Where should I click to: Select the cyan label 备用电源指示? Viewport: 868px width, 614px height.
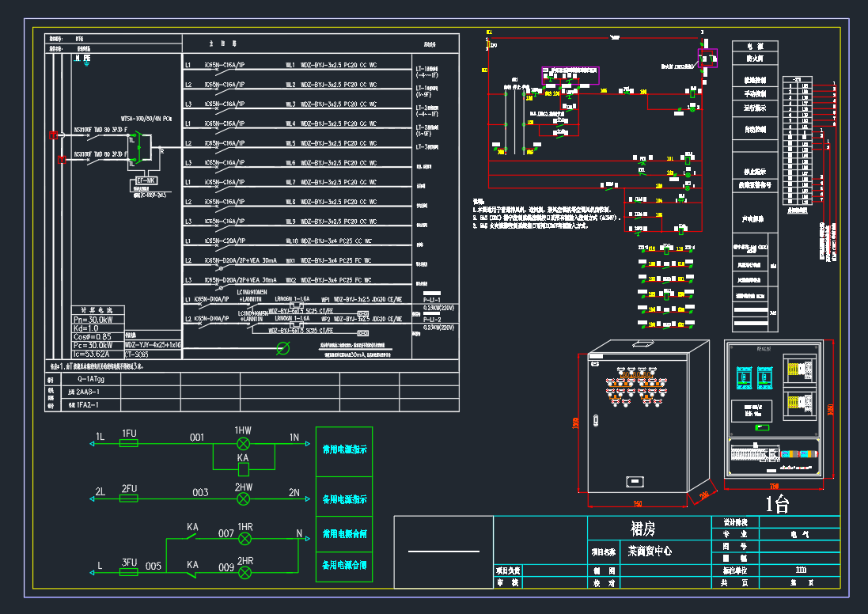click(344, 499)
